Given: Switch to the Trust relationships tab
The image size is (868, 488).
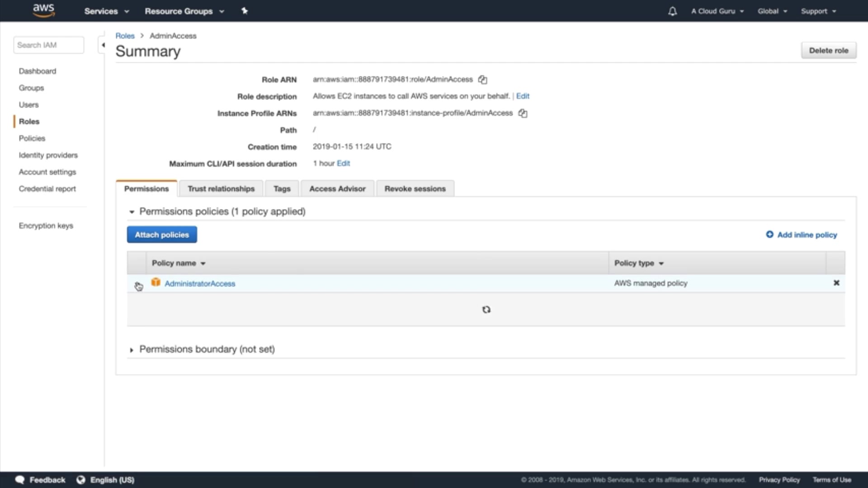Looking at the screenshot, I should (x=221, y=189).
